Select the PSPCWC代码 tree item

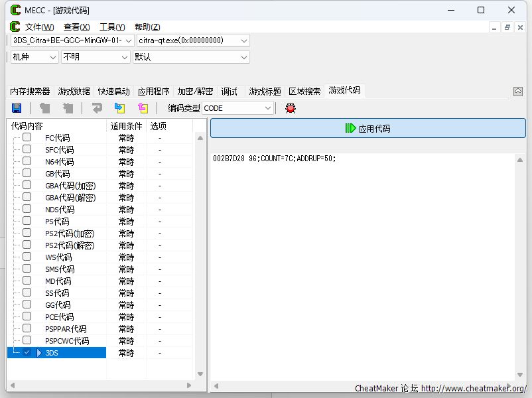(66, 341)
